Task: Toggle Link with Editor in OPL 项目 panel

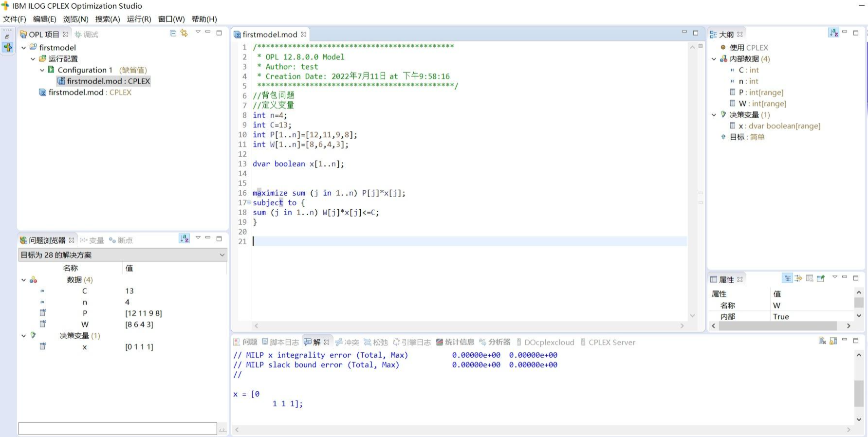Action: [184, 33]
